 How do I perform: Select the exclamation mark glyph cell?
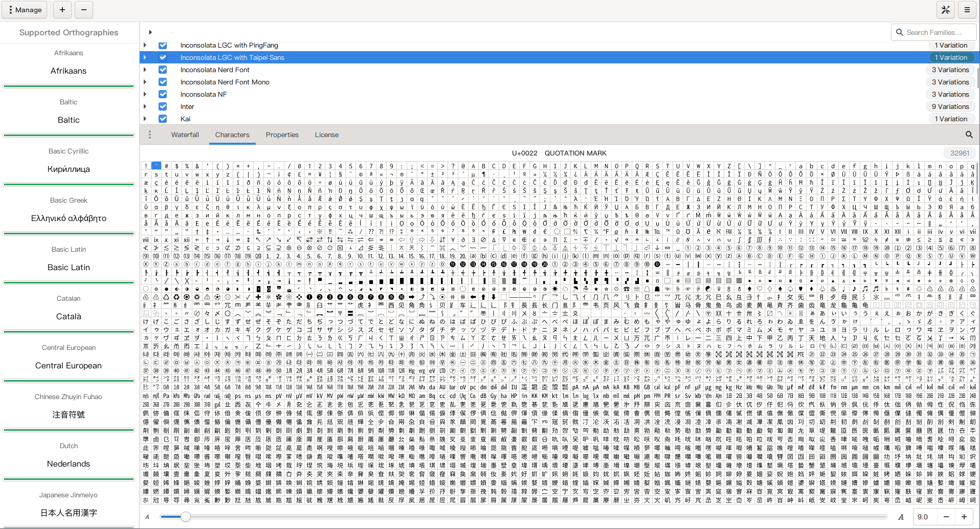pyautogui.click(x=146, y=166)
